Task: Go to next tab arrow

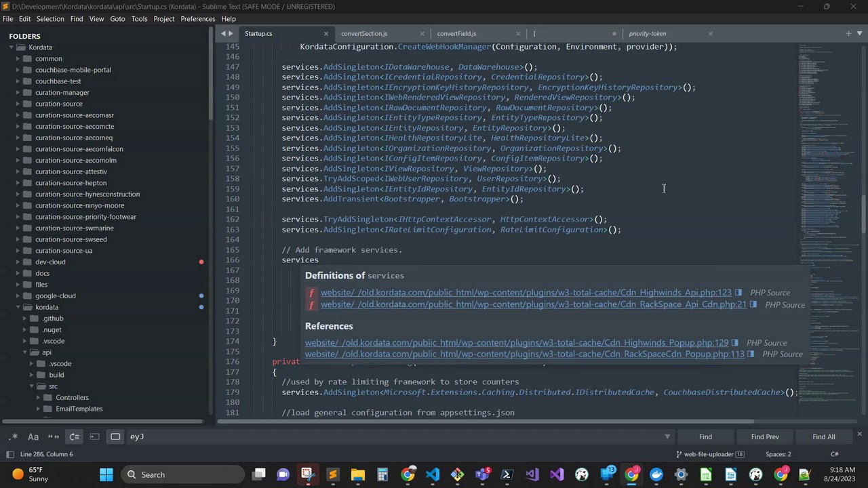Action: point(231,33)
